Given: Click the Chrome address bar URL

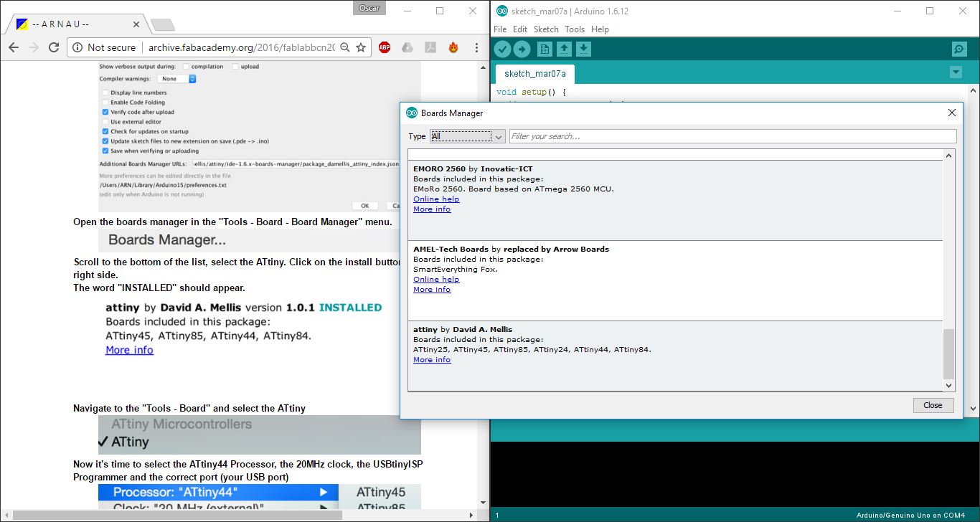Looking at the screenshot, I should [x=240, y=47].
